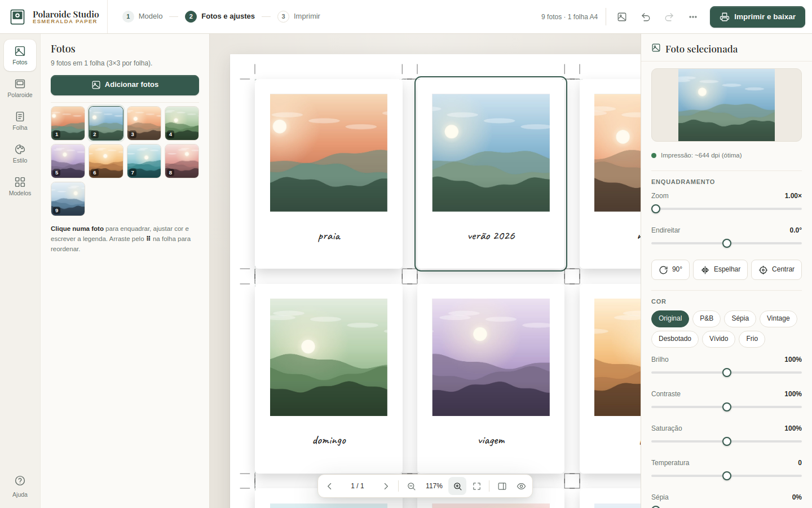Click the '1 / 1' page indicator
812x508 pixels.
click(358, 486)
